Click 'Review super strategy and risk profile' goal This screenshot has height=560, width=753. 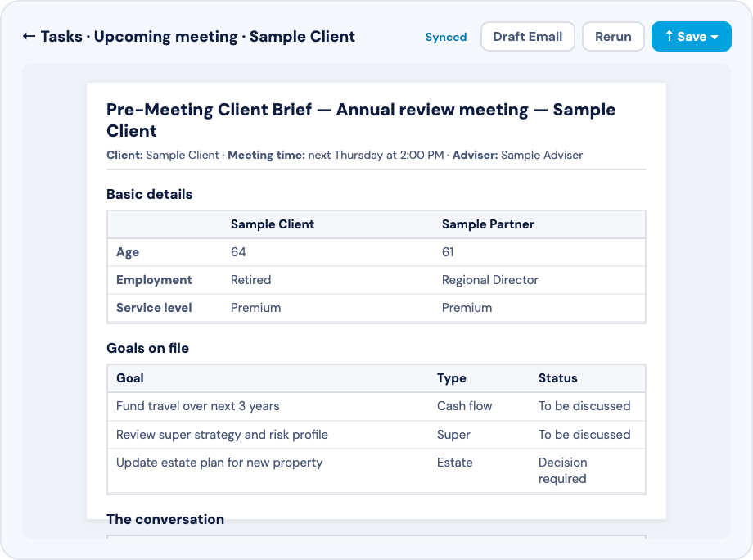(222, 435)
